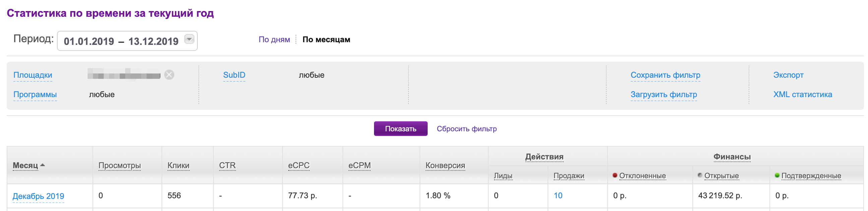Image resolution: width=868 pixels, height=211 pixels.
Task: Click the Открытые column header
Action: (721, 175)
